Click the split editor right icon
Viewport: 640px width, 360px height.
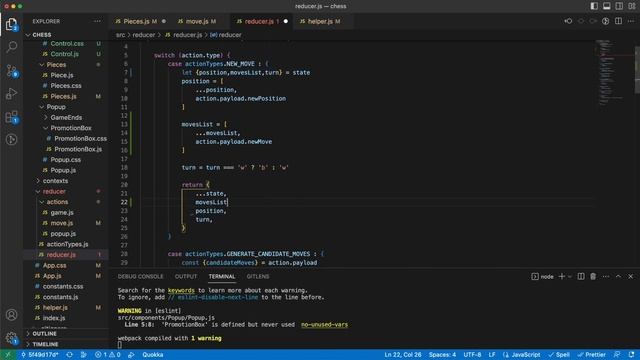[618, 21]
